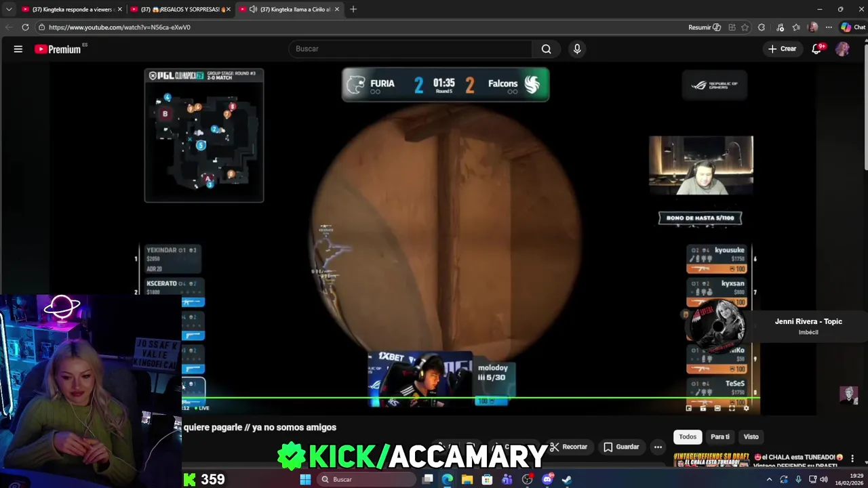Focus the YouTube Buscar search field
868x488 pixels.
pos(410,49)
